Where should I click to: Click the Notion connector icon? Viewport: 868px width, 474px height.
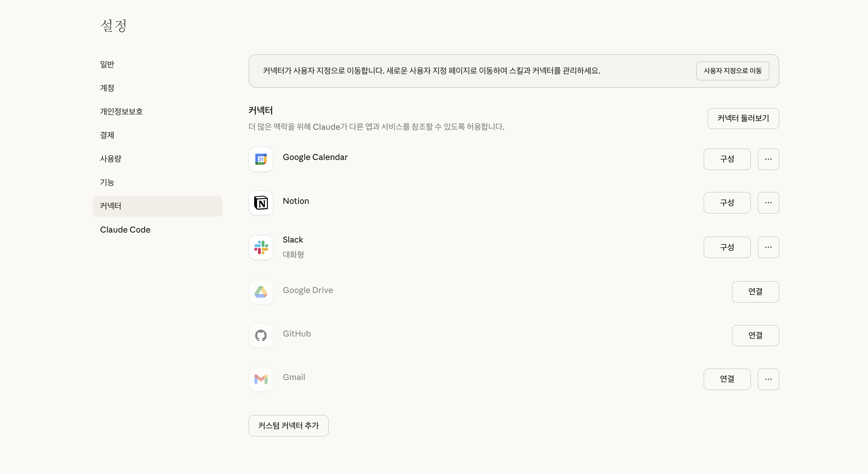[x=261, y=203]
